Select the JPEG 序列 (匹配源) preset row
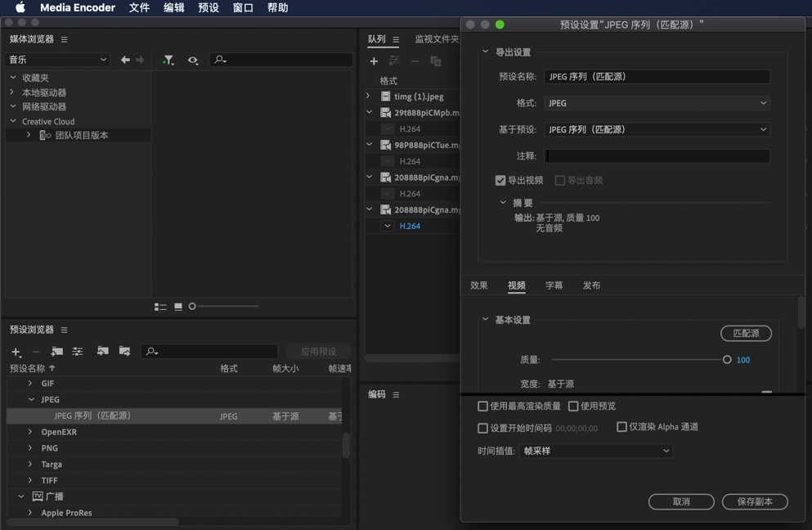Screen dimensions: 812x530 click(174, 415)
